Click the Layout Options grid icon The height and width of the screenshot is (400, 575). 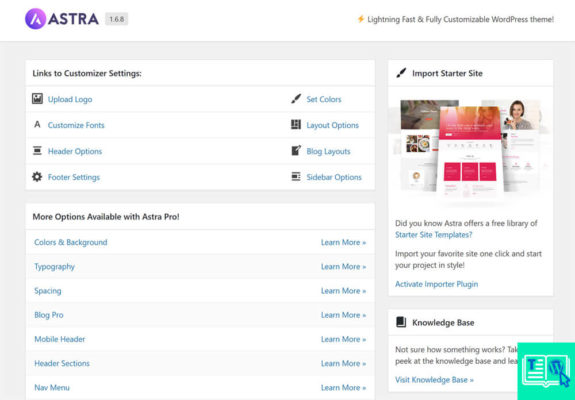pyautogui.click(x=296, y=125)
